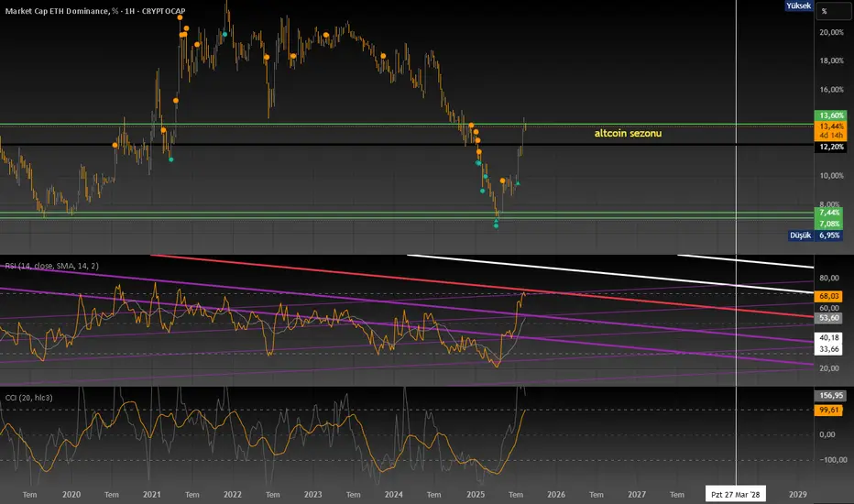Click the white 40,18 RSI trendline tag
This screenshot has height=504, width=854.
[x=829, y=337]
